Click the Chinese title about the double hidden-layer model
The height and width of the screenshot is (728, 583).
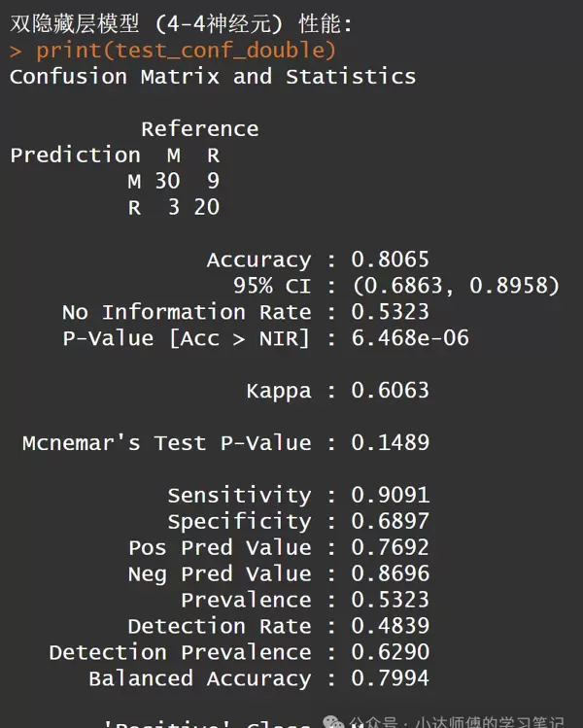(182, 23)
